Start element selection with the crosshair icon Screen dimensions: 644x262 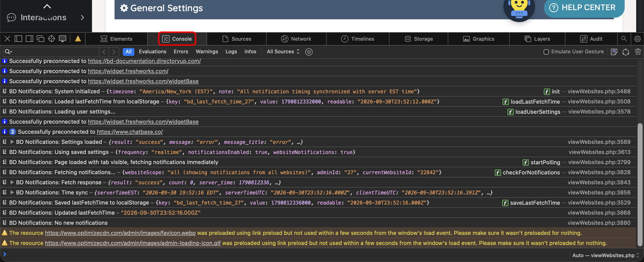52,39
